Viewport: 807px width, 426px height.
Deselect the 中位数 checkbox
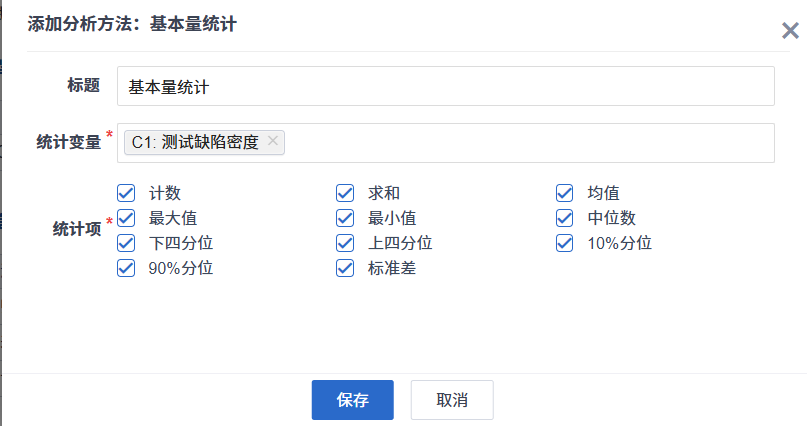click(565, 217)
